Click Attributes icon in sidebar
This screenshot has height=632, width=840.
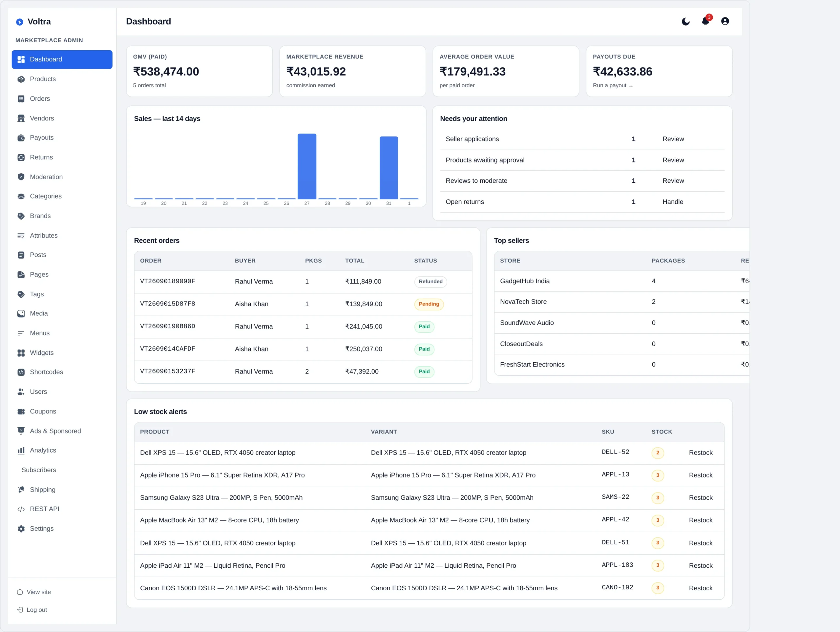[x=21, y=236]
